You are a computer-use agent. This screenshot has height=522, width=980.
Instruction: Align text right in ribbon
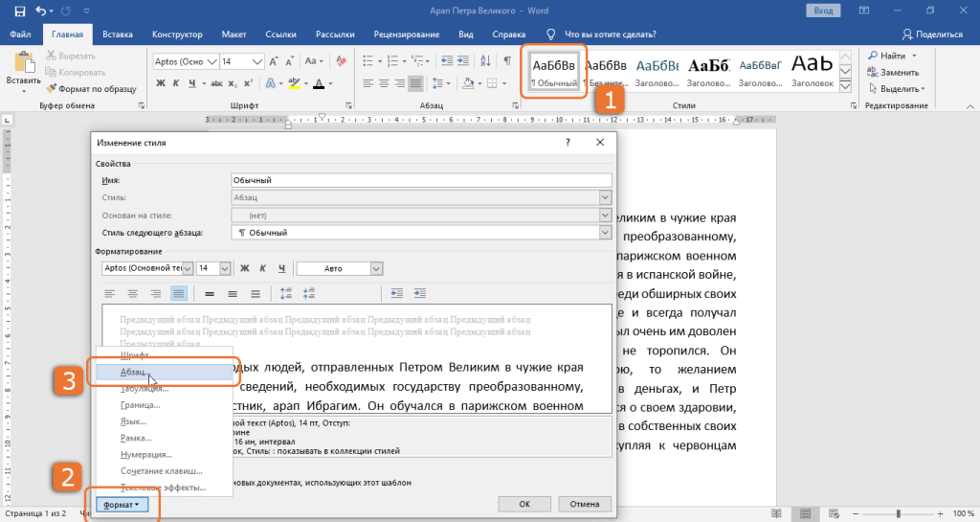point(399,83)
